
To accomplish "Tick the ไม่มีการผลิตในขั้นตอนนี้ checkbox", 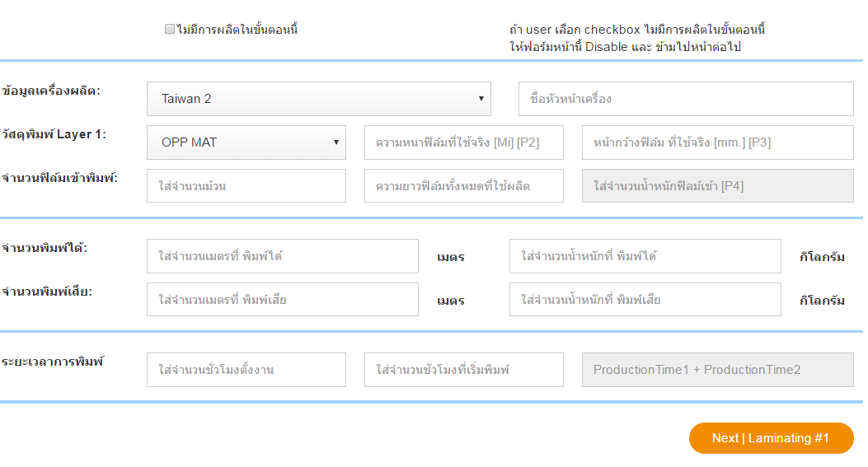I will point(169,29).
